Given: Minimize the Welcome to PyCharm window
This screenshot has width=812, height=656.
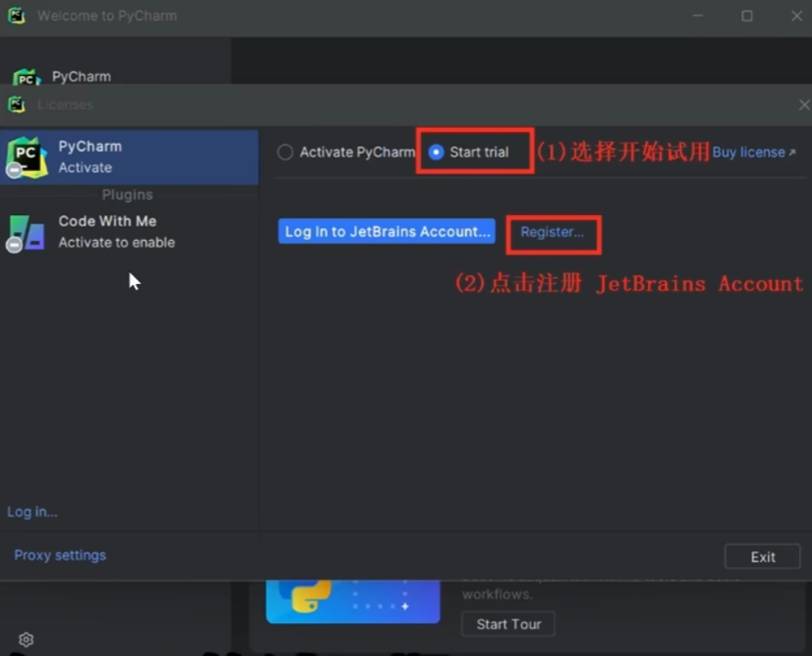Looking at the screenshot, I should tap(697, 16).
